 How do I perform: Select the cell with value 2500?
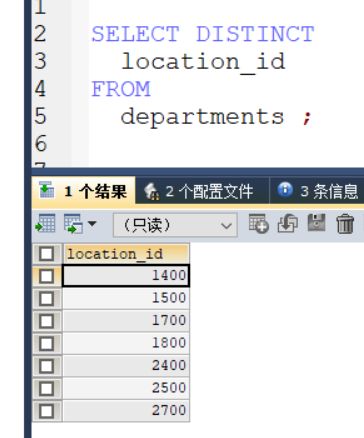[x=126, y=388]
